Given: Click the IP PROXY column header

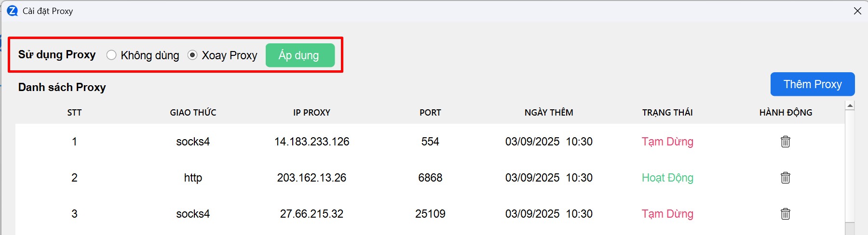Looking at the screenshot, I should pyautogui.click(x=312, y=113).
